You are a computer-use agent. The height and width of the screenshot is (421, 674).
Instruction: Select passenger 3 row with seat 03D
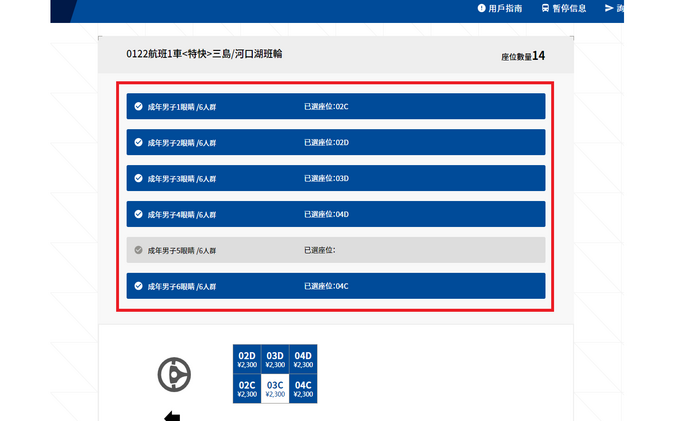(335, 178)
